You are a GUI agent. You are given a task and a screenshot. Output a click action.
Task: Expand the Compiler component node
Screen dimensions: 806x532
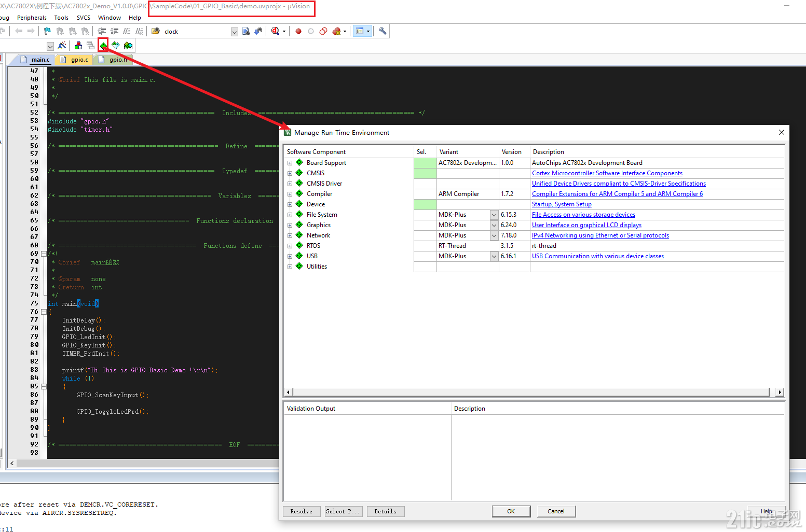click(290, 194)
